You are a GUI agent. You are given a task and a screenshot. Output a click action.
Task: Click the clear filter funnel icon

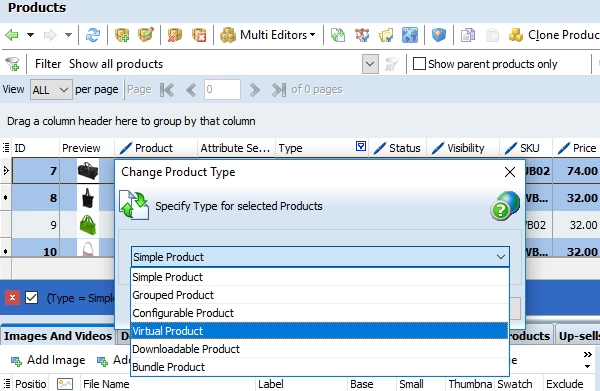pyautogui.click(x=391, y=64)
